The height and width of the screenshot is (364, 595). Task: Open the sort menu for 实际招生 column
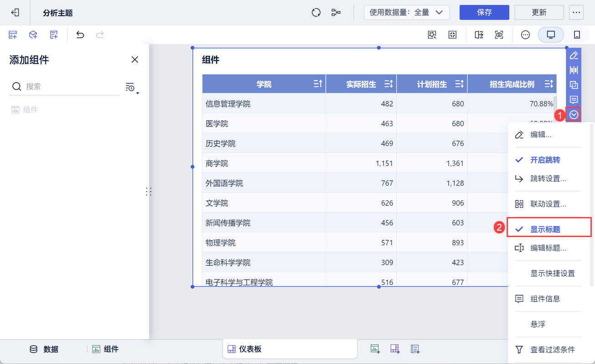pos(389,84)
